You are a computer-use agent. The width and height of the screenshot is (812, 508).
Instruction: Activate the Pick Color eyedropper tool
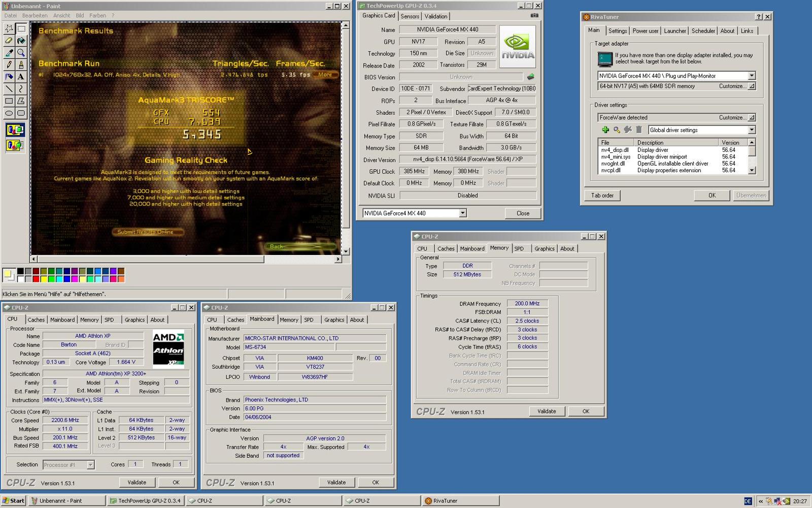(x=9, y=52)
